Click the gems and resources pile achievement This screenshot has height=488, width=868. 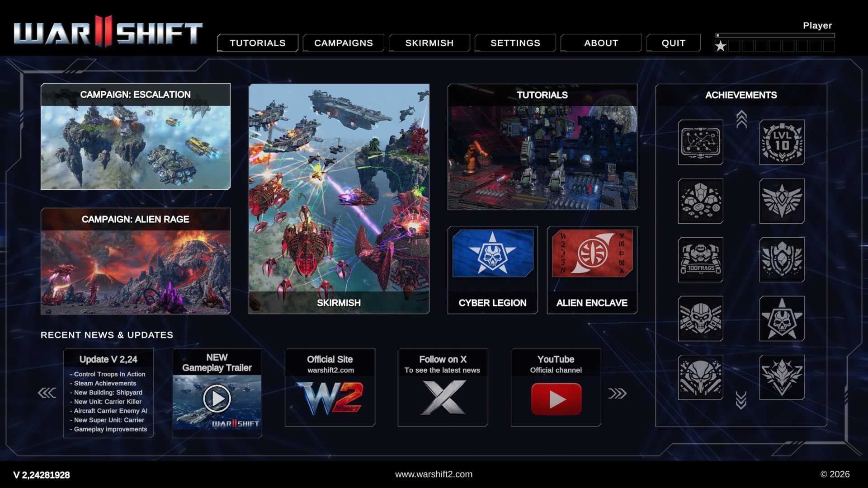pyautogui.click(x=700, y=201)
